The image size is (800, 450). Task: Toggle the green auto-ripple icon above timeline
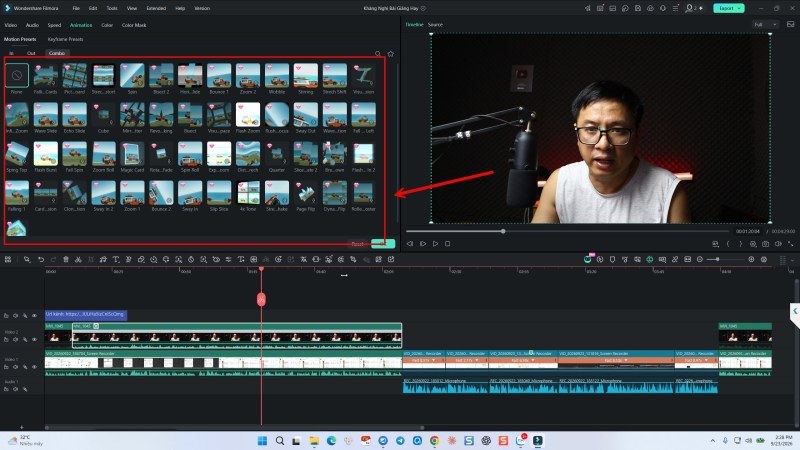pyautogui.click(x=649, y=260)
